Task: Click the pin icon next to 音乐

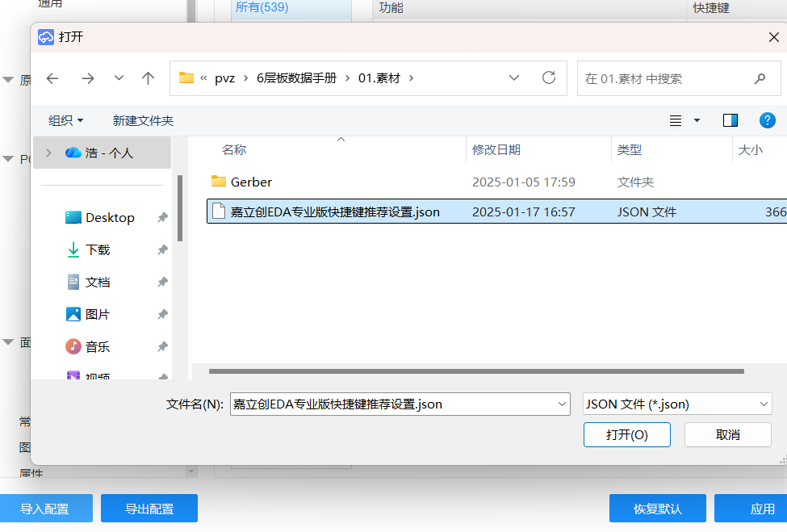Action: tap(162, 347)
